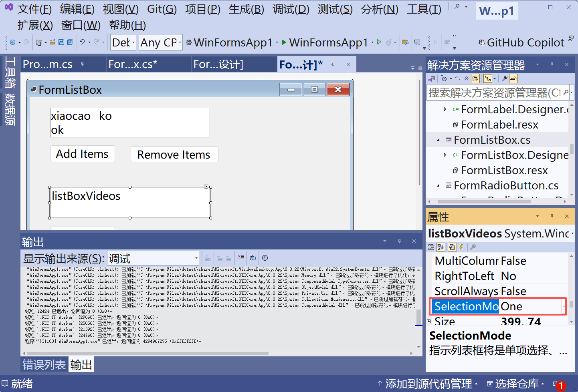Collapse the FormListBox.cs tree node
Screen dimensions: 578x392
pos(438,140)
